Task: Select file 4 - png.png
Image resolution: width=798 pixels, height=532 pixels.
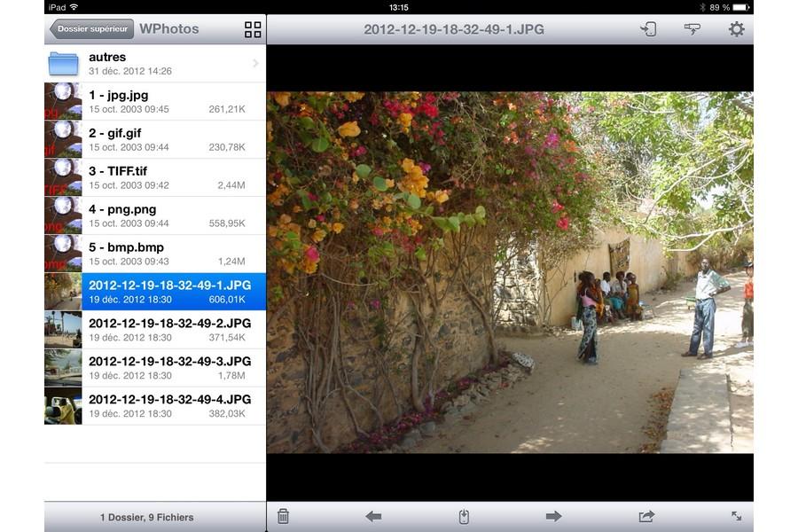Action: coord(155,215)
